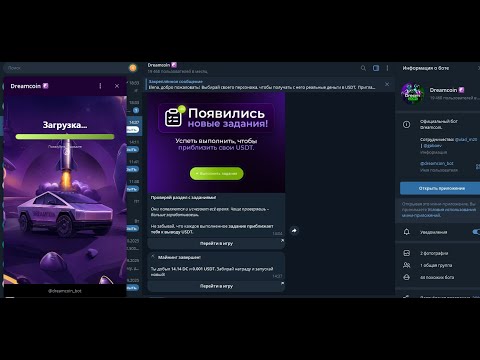Click the loading progress bar under Загрузка
The image size is (480, 360).
(x=65, y=136)
